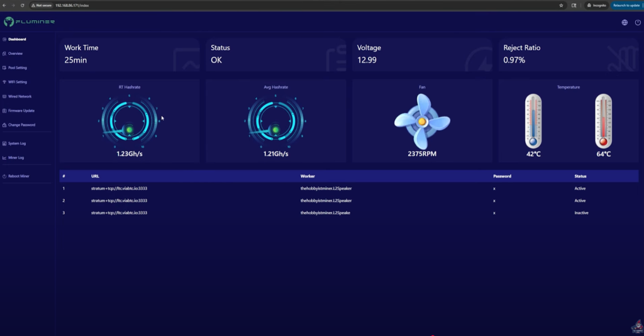Open the Overview page in sidebar
The image size is (644, 336).
point(15,53)
